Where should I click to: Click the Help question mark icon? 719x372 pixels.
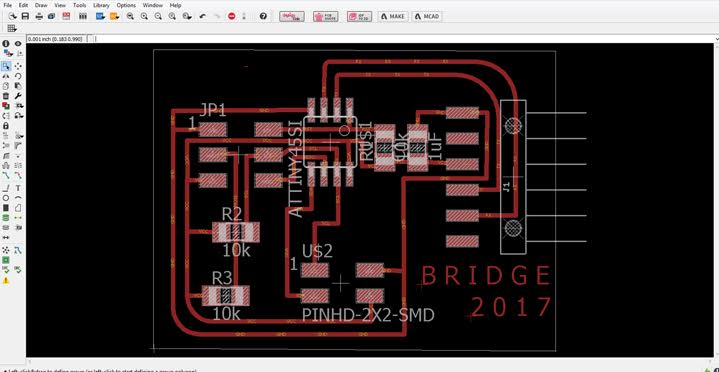(263, 17)
